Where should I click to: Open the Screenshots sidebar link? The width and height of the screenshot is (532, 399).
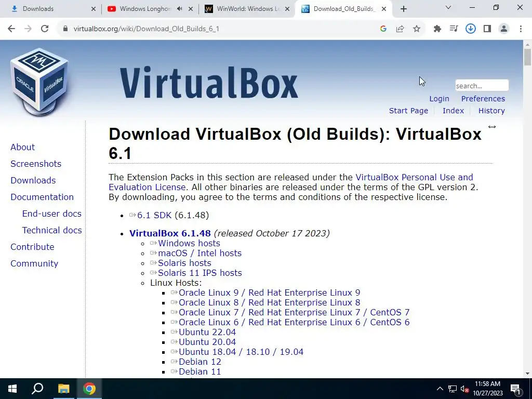click(x=36, y=164)
